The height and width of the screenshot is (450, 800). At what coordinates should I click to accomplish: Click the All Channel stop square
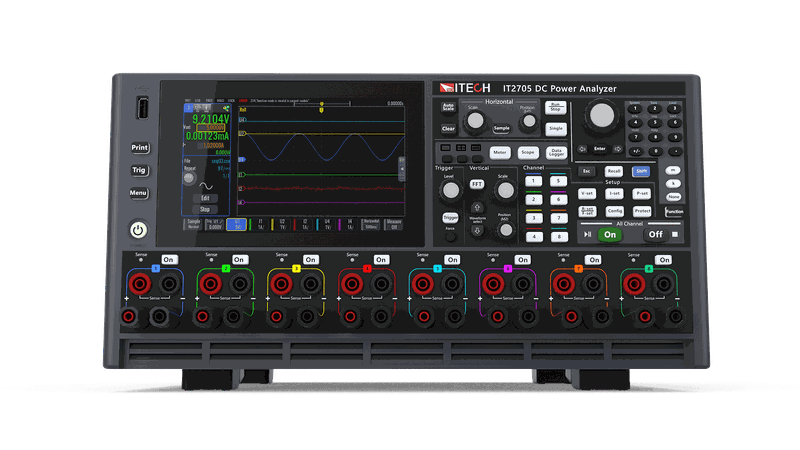675,234
